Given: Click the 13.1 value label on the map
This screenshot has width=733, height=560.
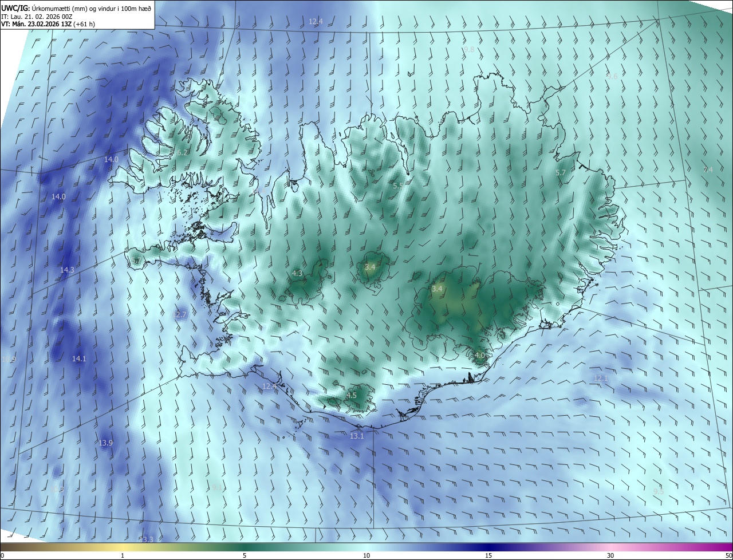Looking at the screenshot, I should tap(357, 436).
